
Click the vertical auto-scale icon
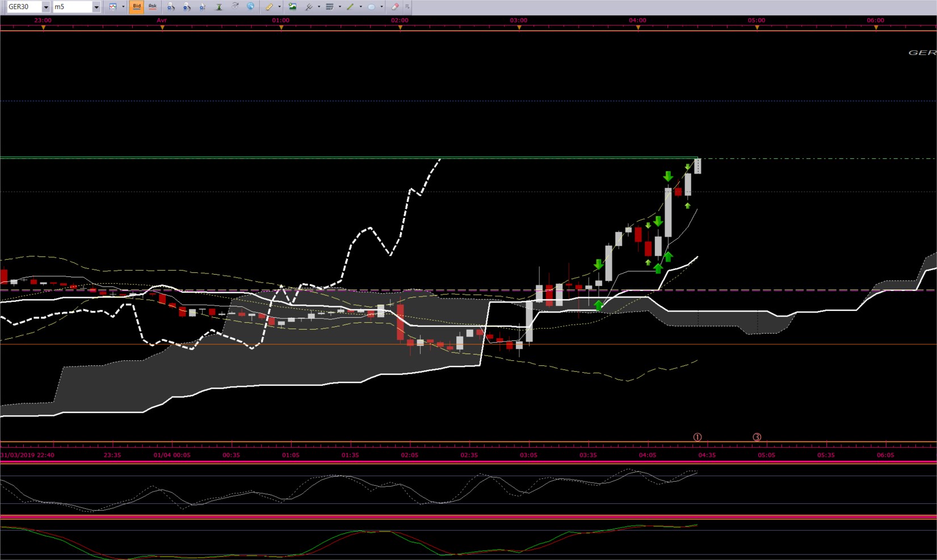pos(219,7)
